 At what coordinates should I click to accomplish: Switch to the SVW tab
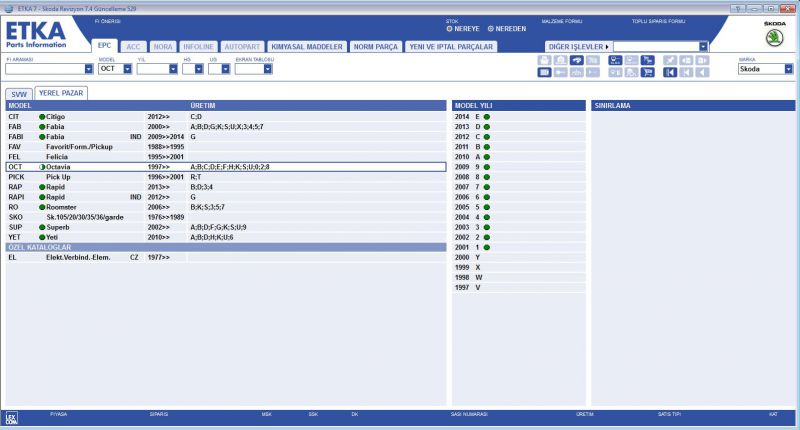click(19, 94)
